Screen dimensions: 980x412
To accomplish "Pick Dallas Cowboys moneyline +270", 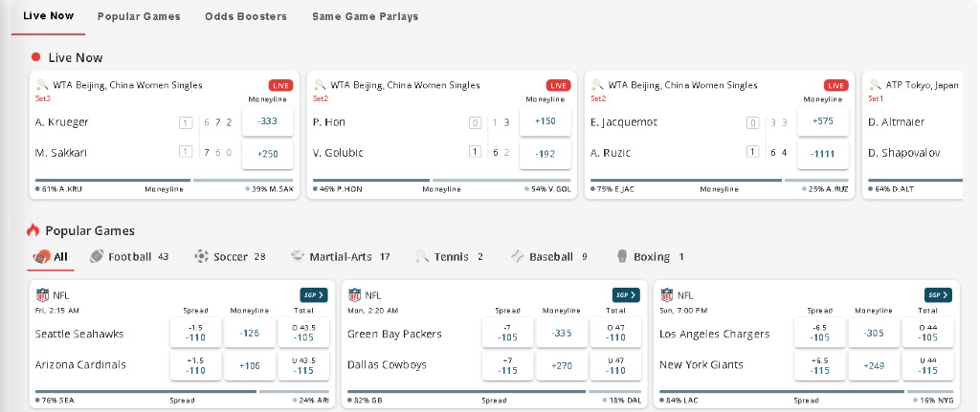I will [562, 365].
